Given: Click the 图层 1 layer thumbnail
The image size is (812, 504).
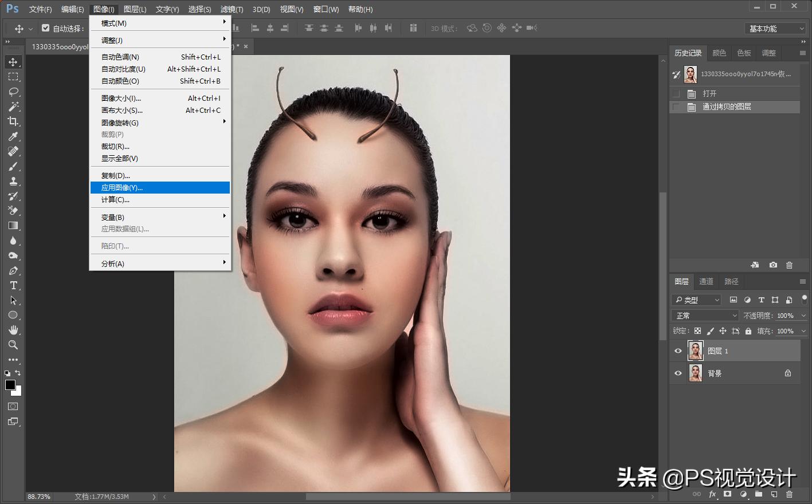Looking at the screenshot, I should click(695, 350).
